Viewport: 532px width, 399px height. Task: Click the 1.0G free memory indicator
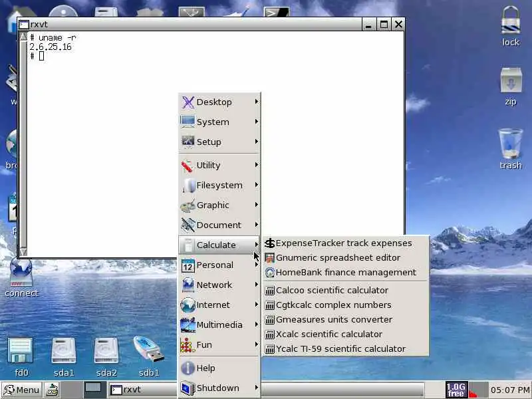tap(456, 390)
